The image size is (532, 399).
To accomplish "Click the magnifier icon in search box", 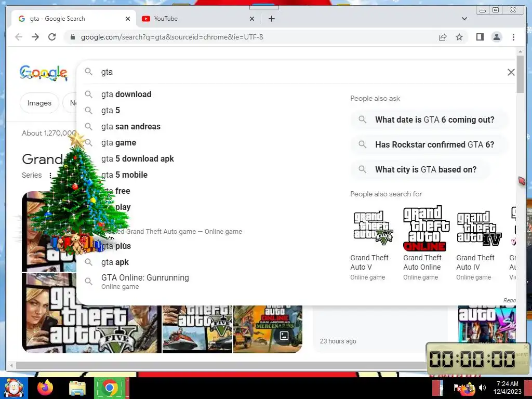I will pos(88,72).
